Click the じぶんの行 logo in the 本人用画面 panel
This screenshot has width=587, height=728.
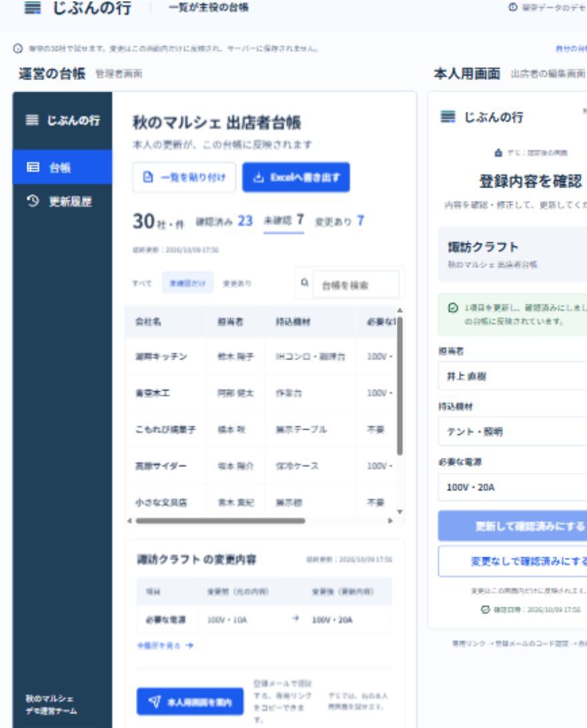point(481,117)
